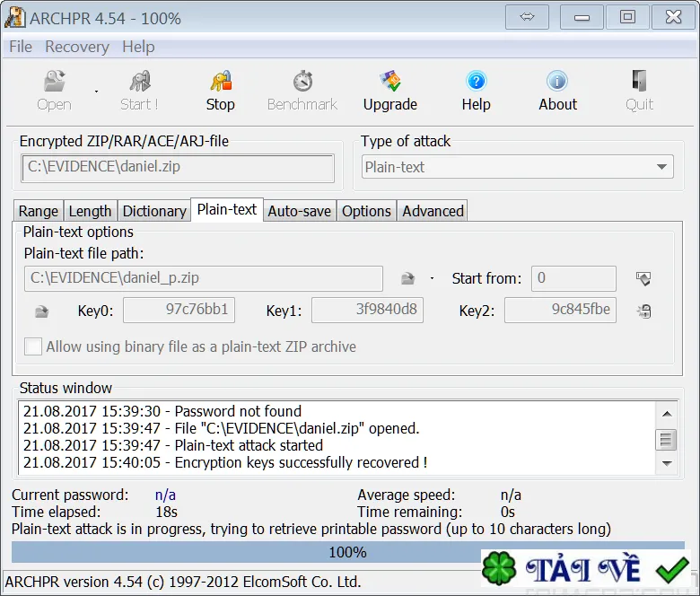Click the Quit door icon
The width and height of the screenshot is (700, 596).
click(x=639, y=82)
